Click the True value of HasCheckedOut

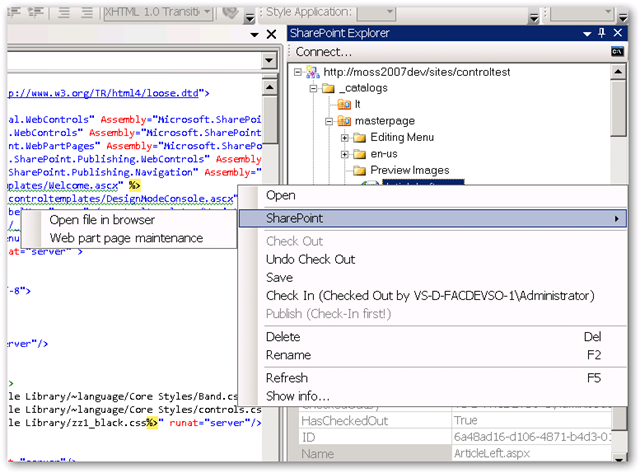tap(465, 420)
